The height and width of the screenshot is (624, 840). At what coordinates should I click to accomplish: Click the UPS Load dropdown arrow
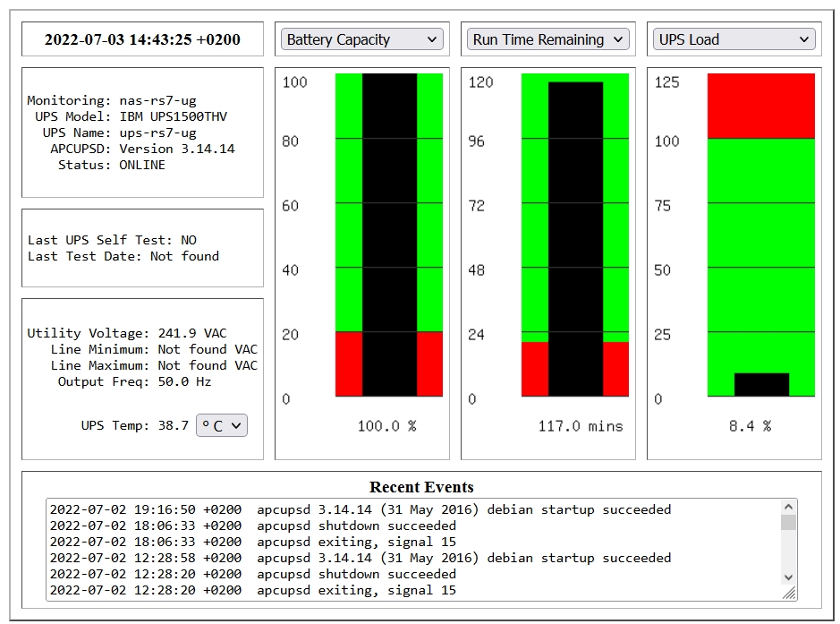tap(806, 38)
